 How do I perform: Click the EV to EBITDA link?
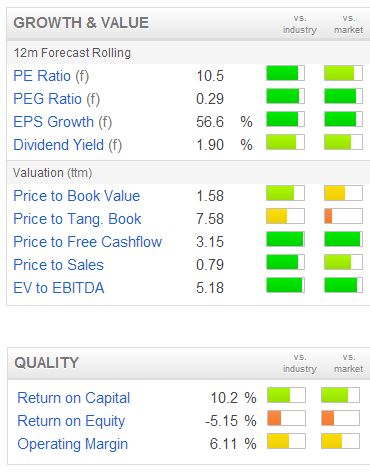point(59,288)
